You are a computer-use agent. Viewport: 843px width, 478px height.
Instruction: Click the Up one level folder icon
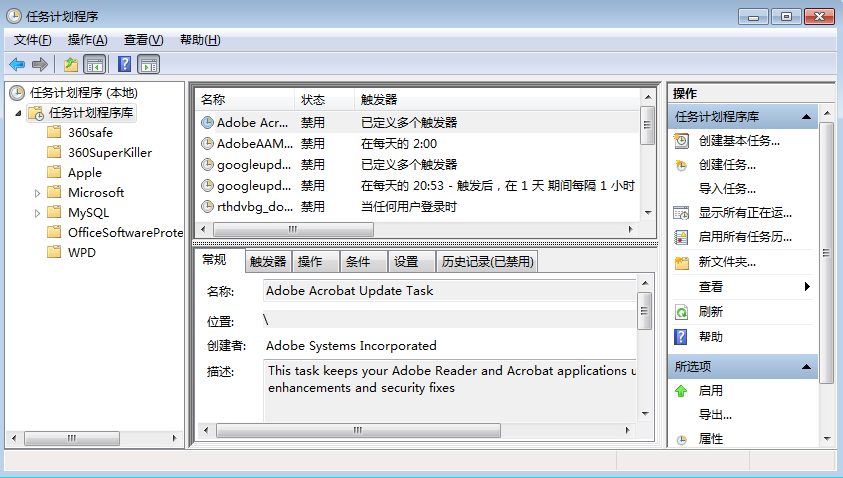71,65
